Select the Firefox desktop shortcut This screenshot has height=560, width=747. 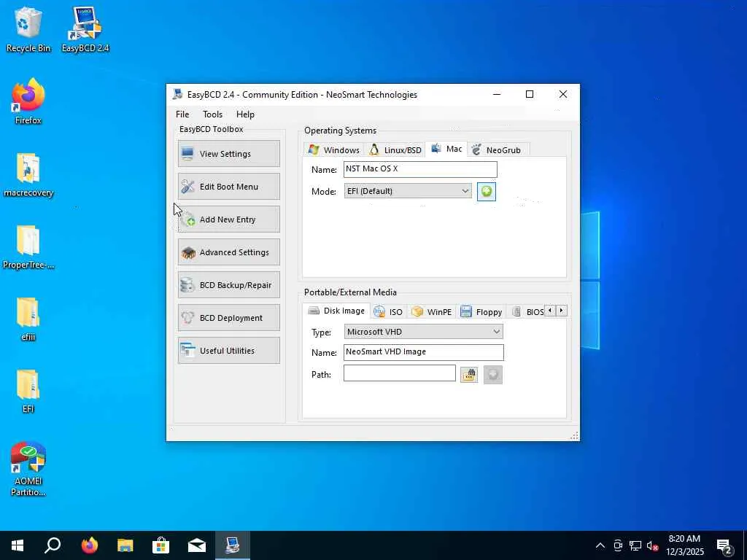point(28,102)
